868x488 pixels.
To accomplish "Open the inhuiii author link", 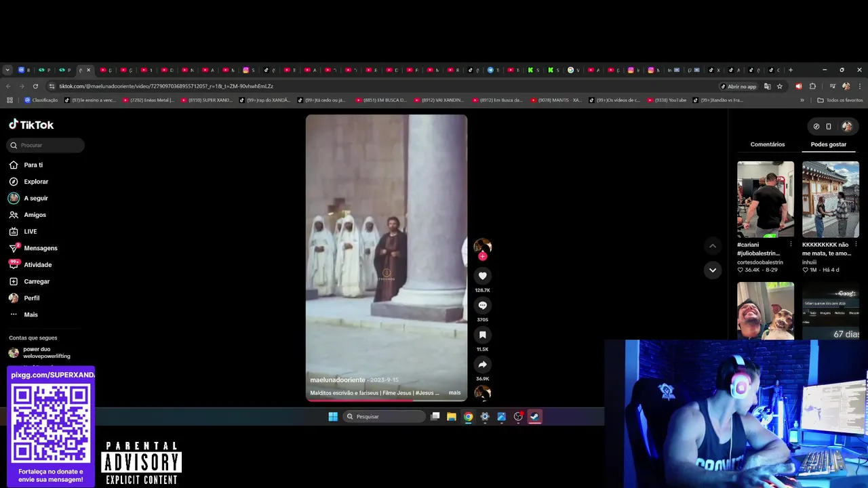I will tap(811, 262).
